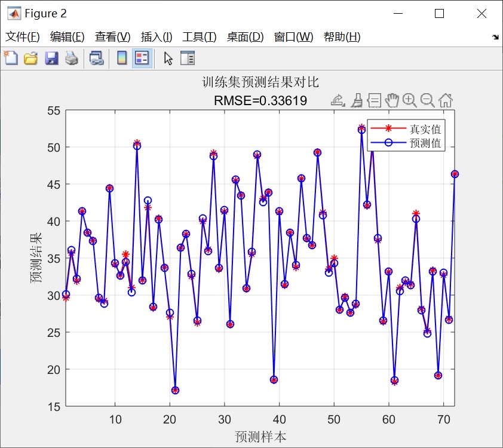Viewport: 503px width, 448px height.
Task: Open the 桌面 menu
Action: click(243, 36)
